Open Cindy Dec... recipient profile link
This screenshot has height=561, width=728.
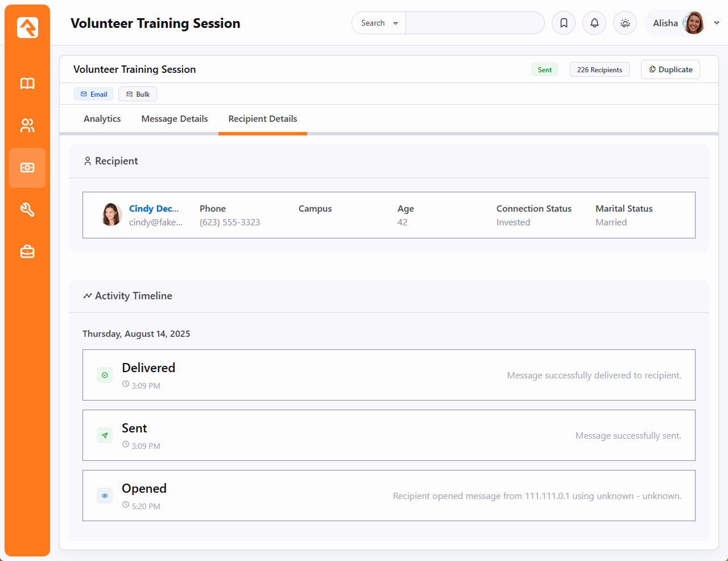[154, 209]
